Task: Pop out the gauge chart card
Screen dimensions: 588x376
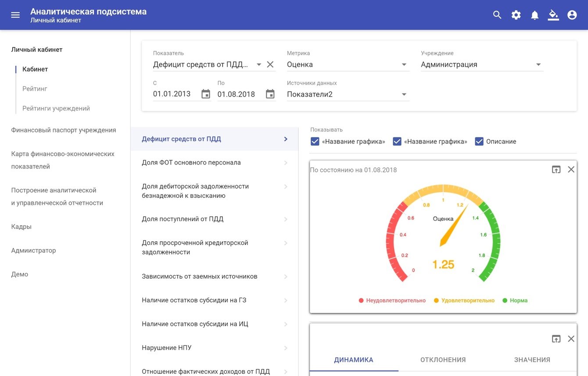Action: click(x=556, y=169)
